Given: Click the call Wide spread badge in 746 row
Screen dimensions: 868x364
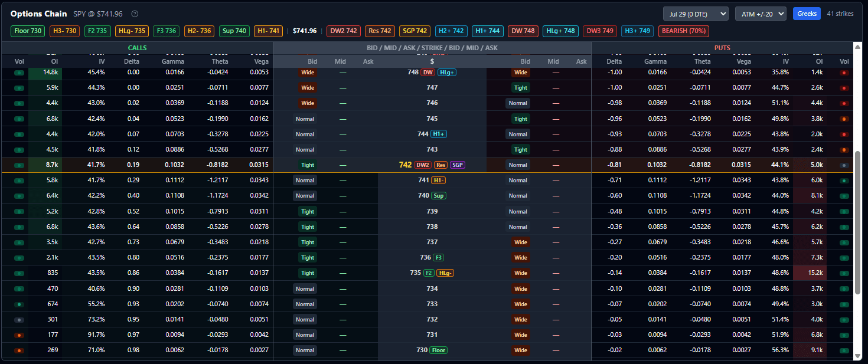Looking at the screenshot, I should point(307,103).
